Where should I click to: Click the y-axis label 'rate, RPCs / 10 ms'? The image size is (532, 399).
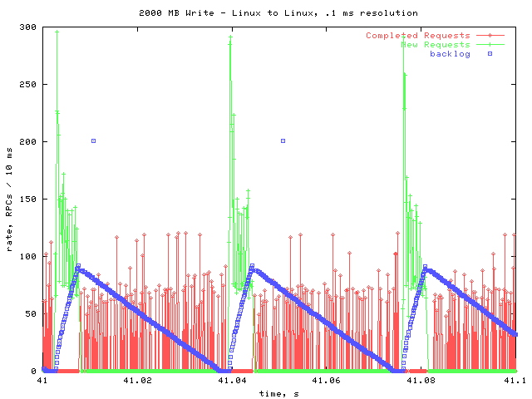(x=10, y=198)
